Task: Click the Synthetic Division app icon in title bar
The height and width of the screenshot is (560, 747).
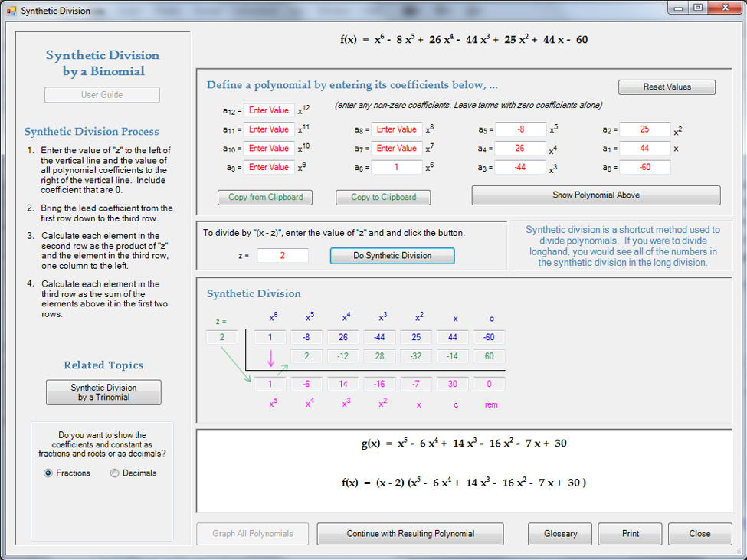Action: point(11,11)
